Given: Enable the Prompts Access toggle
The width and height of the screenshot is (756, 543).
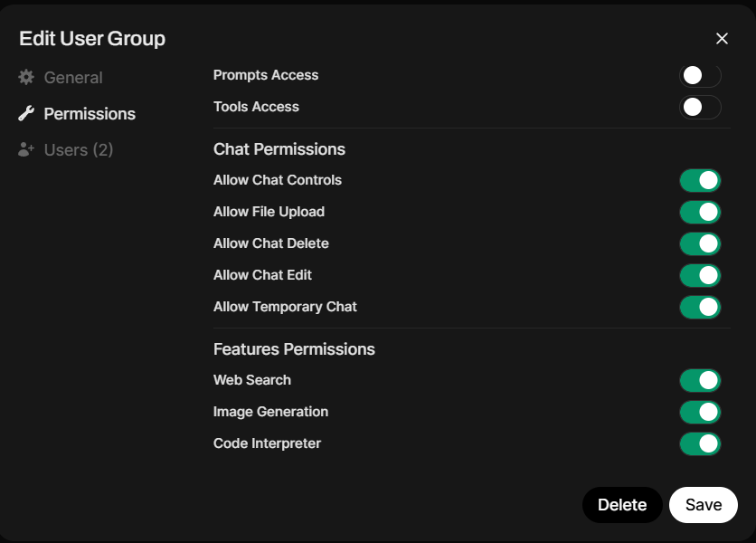Looking at the screenshot, I should coord(700,75).
